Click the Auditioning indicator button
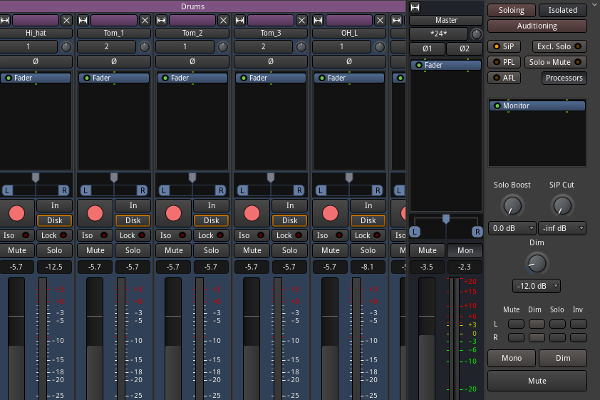Viewport: 600px width, 400px height. click(x=537, y=26)
